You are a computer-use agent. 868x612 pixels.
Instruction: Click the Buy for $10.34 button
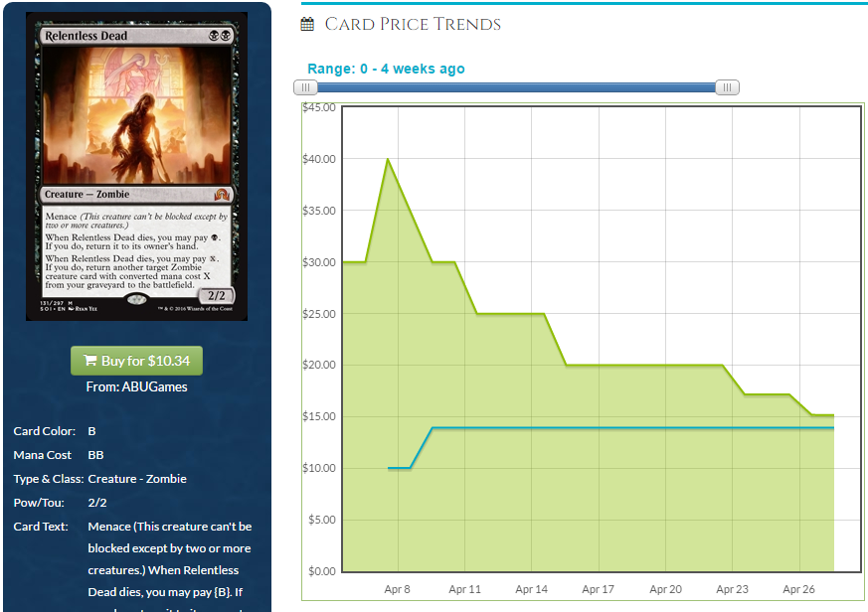pos(137,361)
